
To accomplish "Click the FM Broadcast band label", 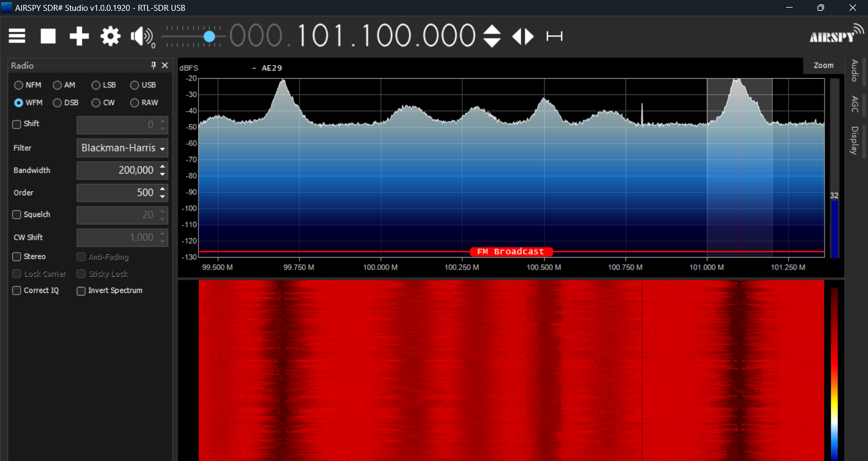I will pos(510,252).
